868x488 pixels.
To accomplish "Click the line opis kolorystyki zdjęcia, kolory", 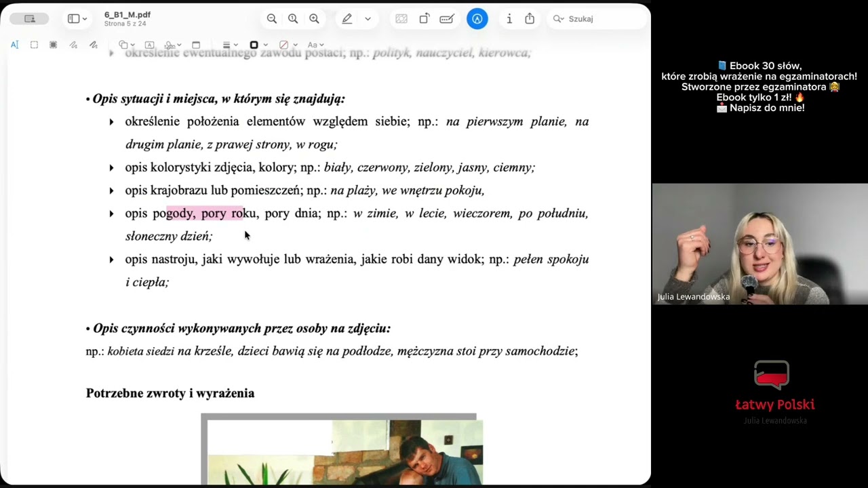I will click(x=210, y=167).
